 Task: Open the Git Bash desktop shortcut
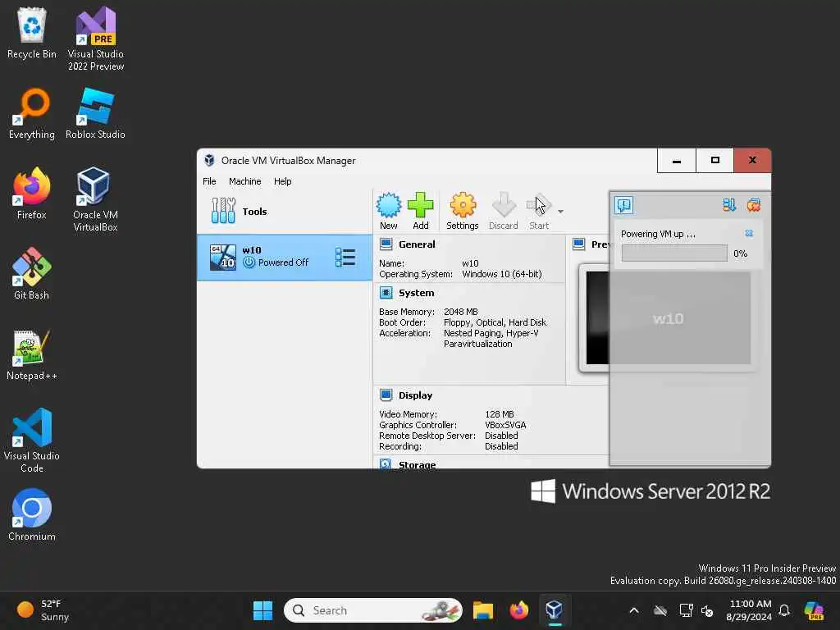32,274
